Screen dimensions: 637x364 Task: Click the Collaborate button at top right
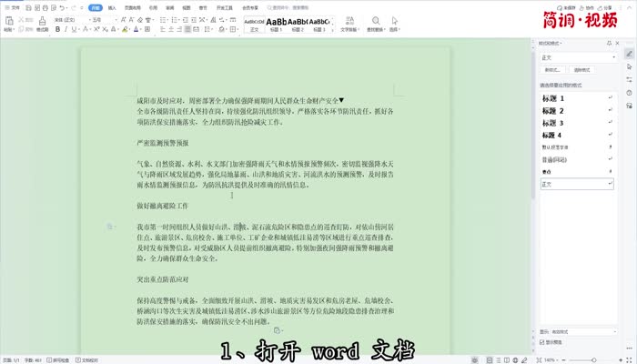(x=586, y=7)
